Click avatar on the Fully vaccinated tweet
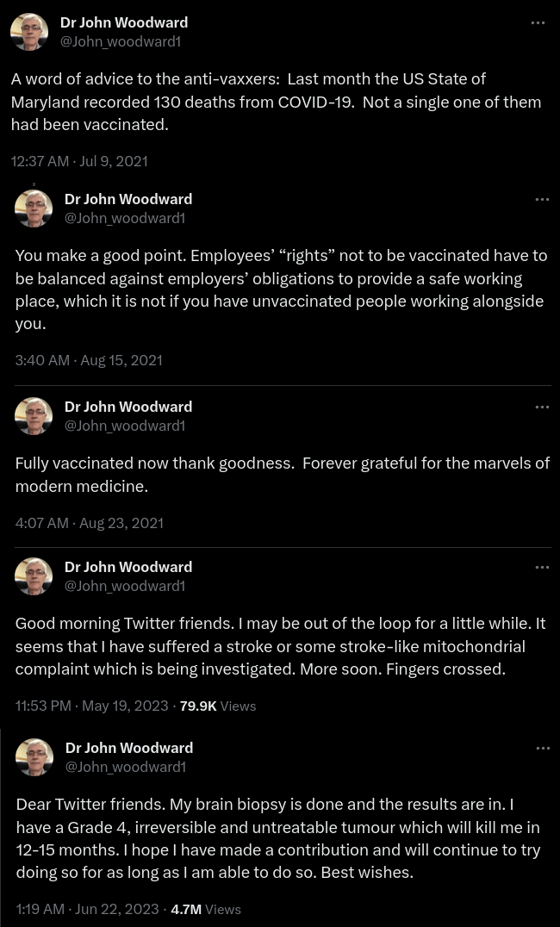The width and height of the screenshot is (560, 927). click(34, 416)
